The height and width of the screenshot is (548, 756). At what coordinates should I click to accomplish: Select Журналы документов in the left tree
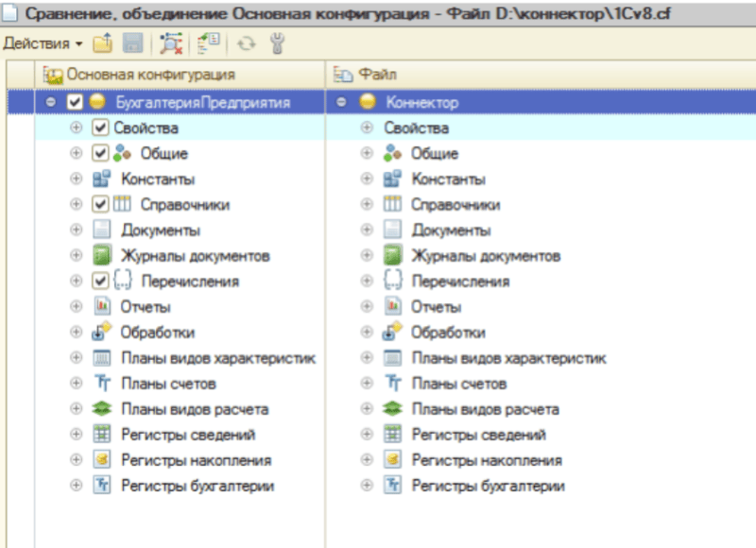click(196, 256)
